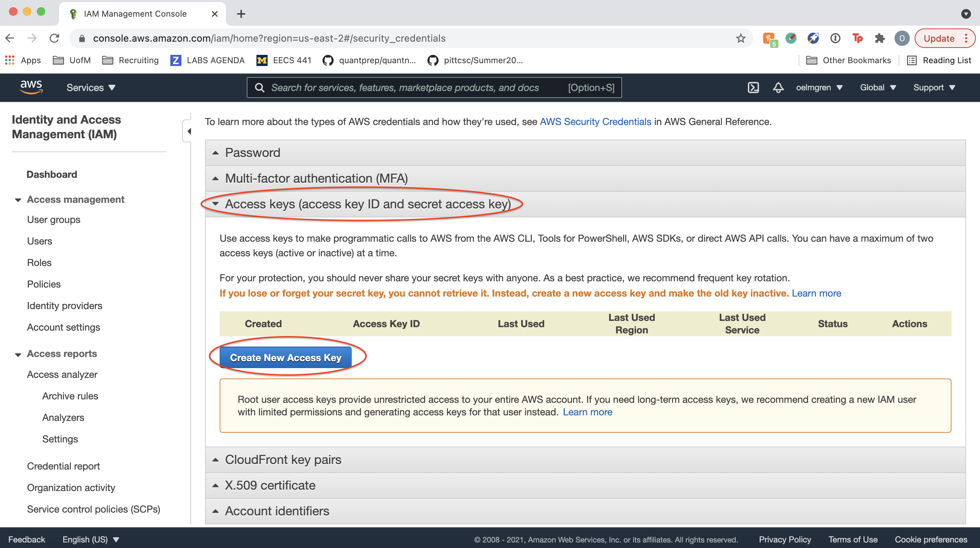Viewport: 980px width, 548px height.
Task: Click the AWS logo home icon
Action: coord(31,87)
